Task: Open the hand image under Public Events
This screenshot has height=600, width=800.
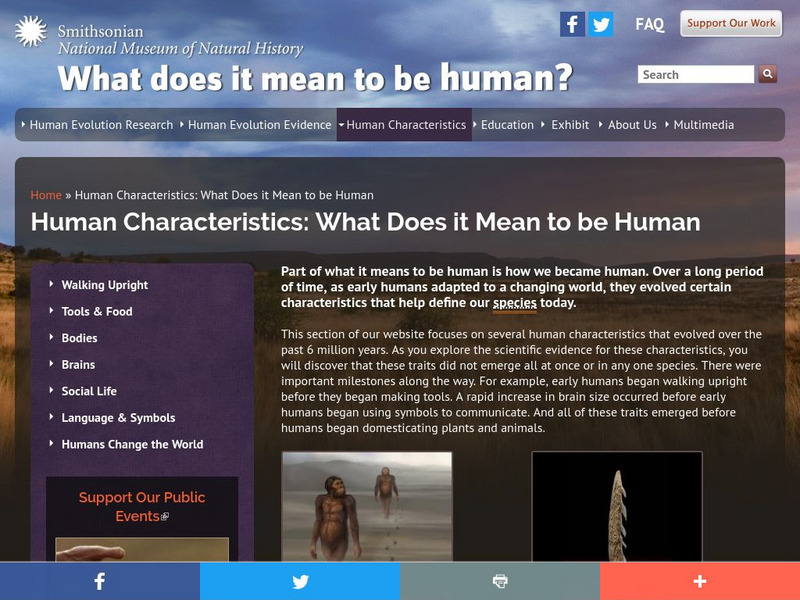Action: (x=142, y=549)
